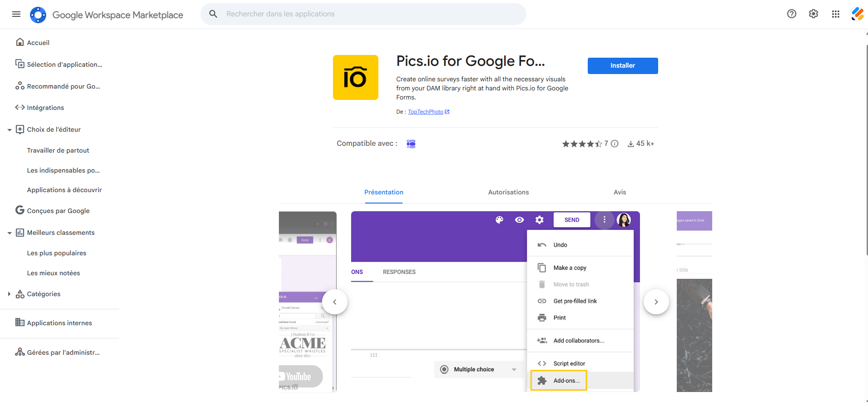Click the Recommandé pour Google icon
This screenshot has height=402, width=868.
click(x=20, y=86)
